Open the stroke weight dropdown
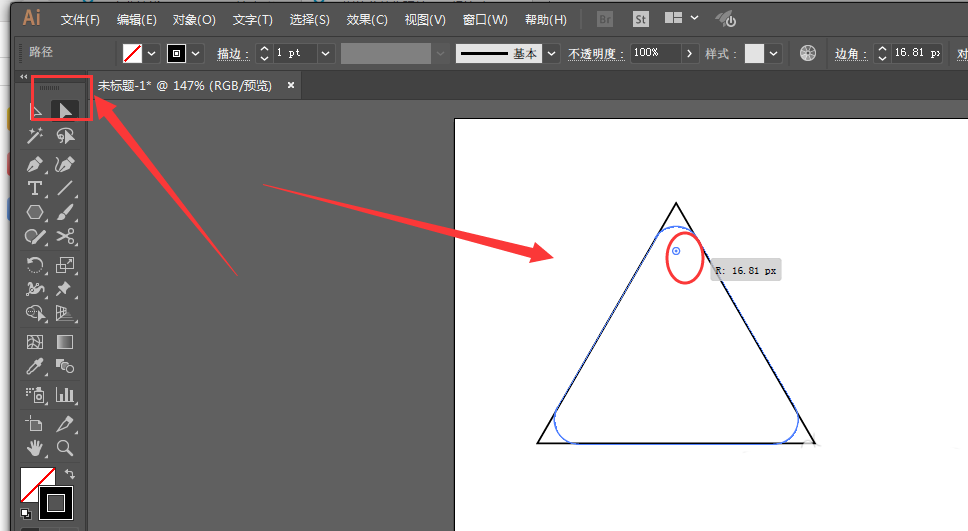Image resolution: width=968 pixels, height=531 pixels. [x=325, y=54]
